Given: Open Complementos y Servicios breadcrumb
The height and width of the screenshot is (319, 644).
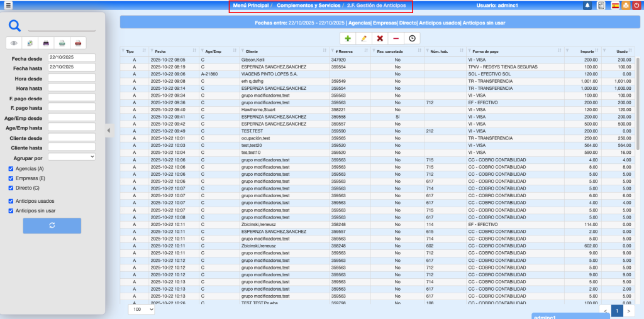Looking at the screenshot, I should pyautogui.click(x=308, y=6).
